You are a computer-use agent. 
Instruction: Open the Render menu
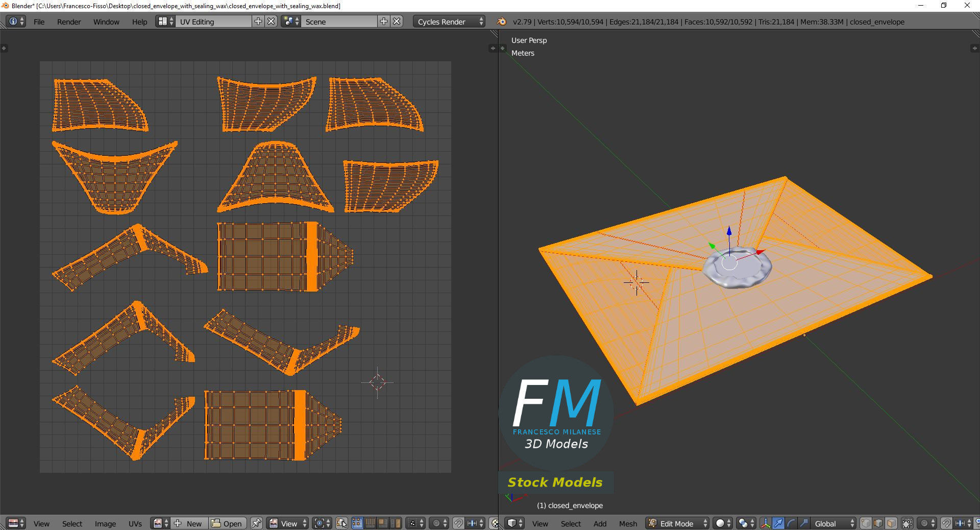click(x=69, y=21)
